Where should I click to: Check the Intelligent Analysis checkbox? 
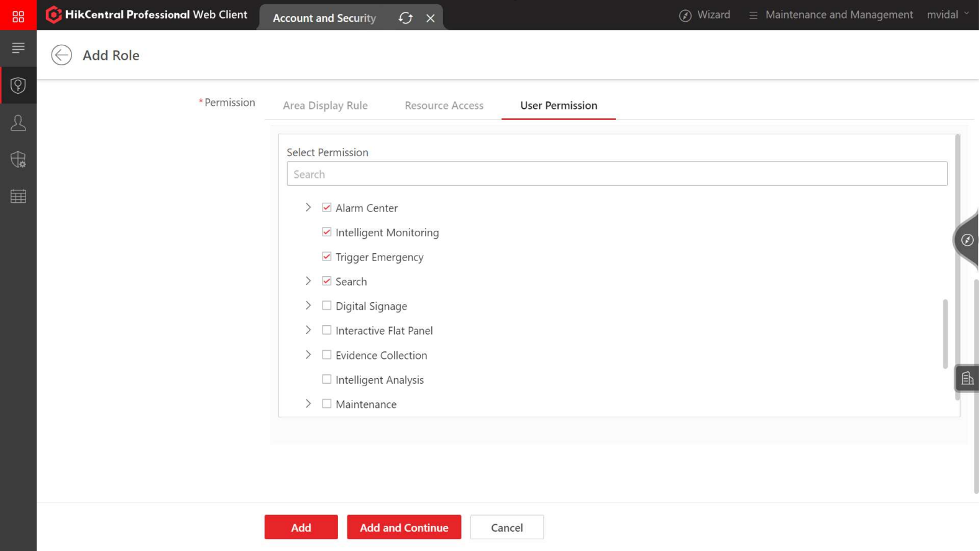(326, 379)
